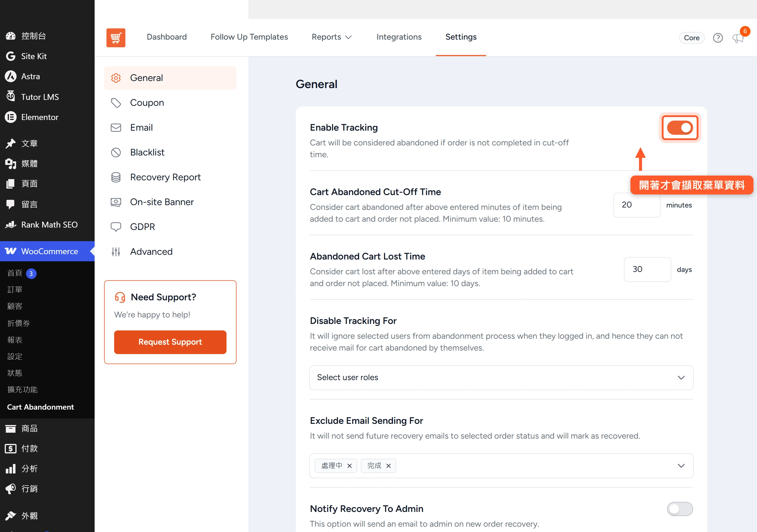757x532 pixels.
Task: Click the On-site Banner icon
Action: point(116,202)
